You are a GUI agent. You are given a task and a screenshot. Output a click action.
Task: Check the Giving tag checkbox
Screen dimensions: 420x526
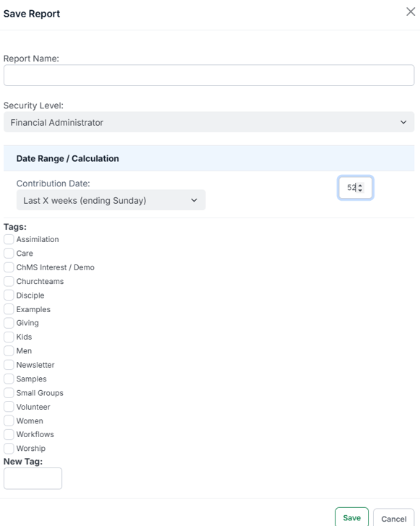coord(9,323)
